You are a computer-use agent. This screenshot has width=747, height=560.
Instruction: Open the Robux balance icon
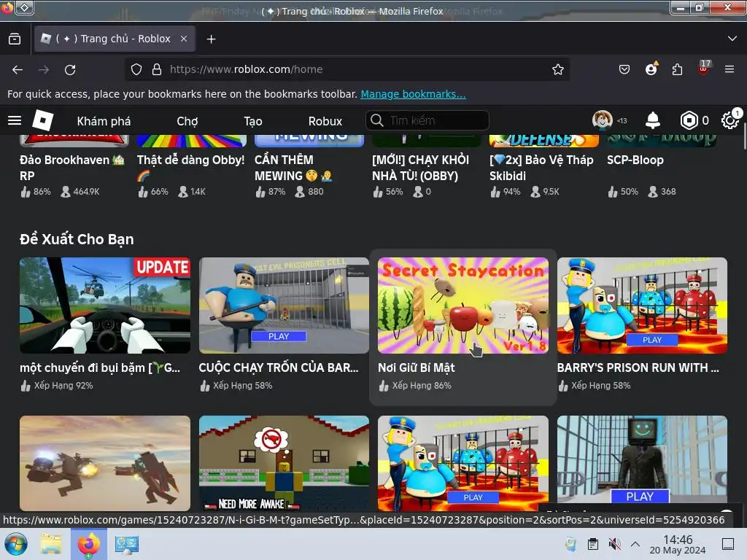[x=689, y=120]
